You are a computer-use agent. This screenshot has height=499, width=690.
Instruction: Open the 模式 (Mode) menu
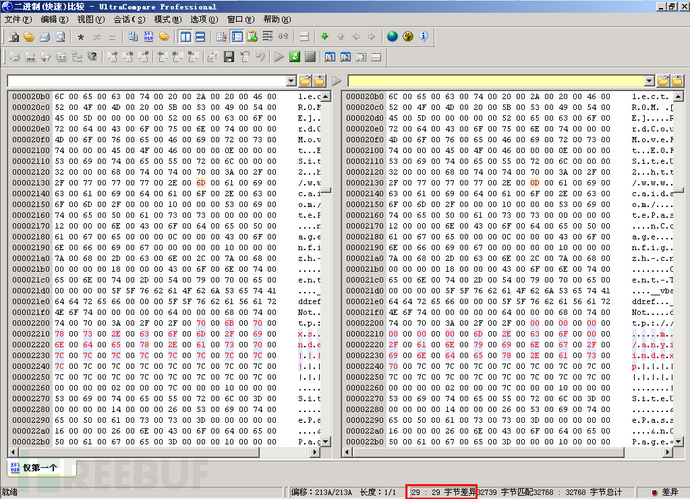[x=168, y=19]
